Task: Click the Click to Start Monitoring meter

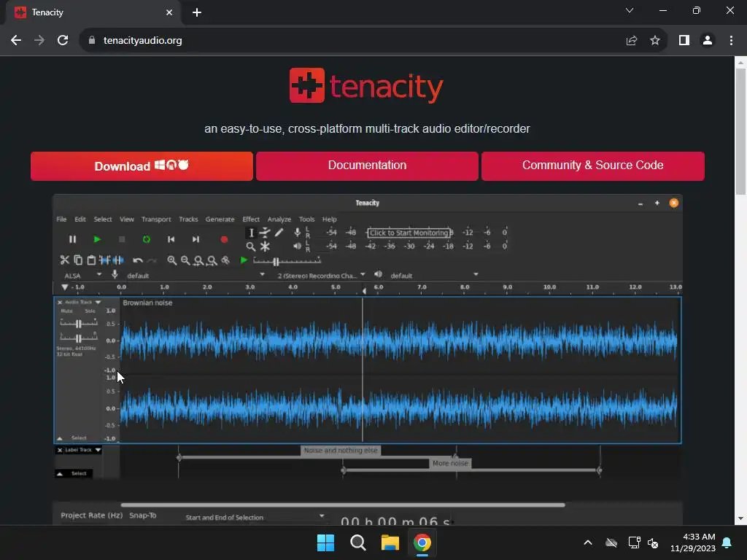Action: (409, 233)
